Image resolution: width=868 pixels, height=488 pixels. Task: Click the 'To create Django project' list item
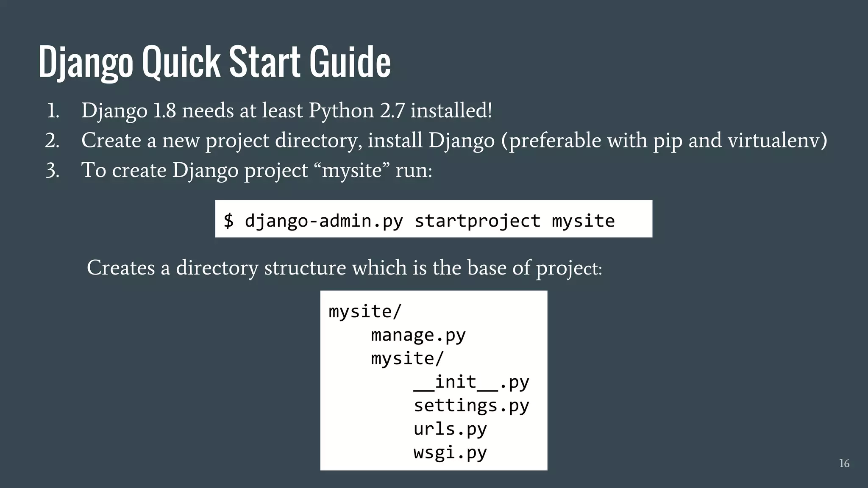click(256, 171)
